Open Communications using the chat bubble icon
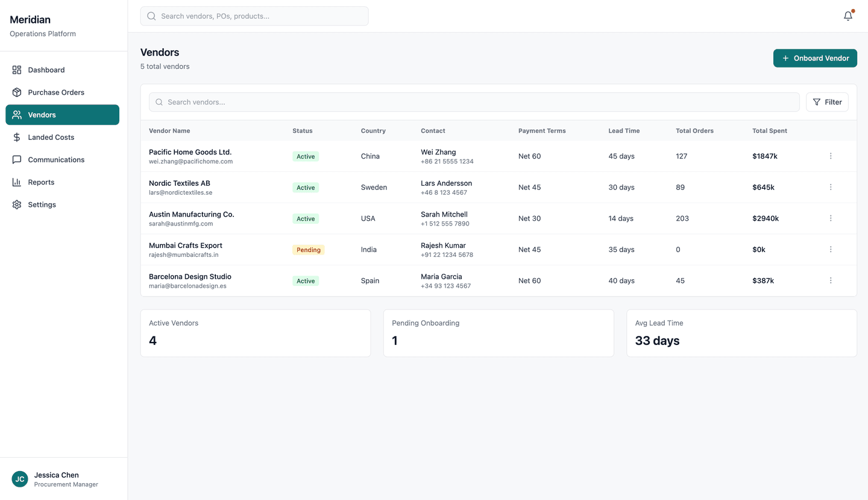This screenshot has width=868, height=500. tap(16, 159)
